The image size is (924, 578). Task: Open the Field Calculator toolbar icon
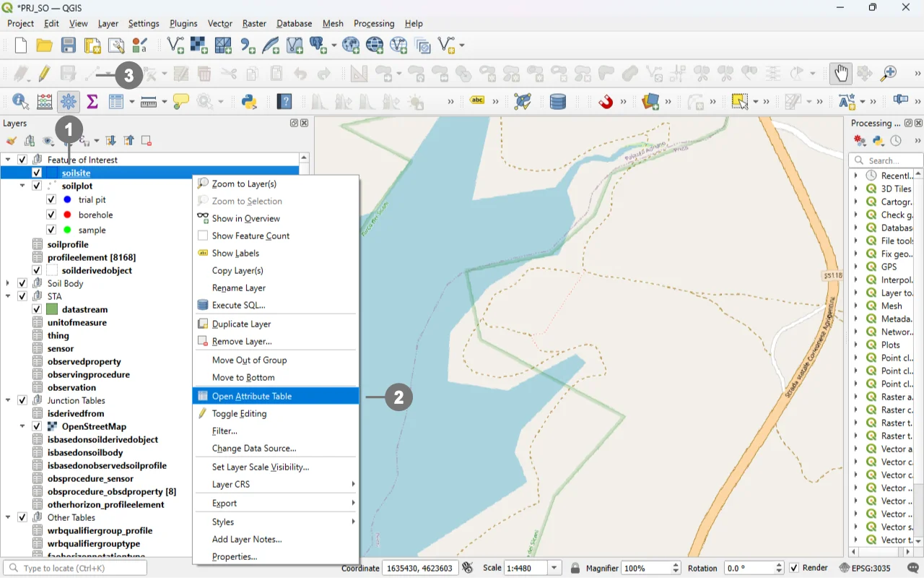click(44, 102)
